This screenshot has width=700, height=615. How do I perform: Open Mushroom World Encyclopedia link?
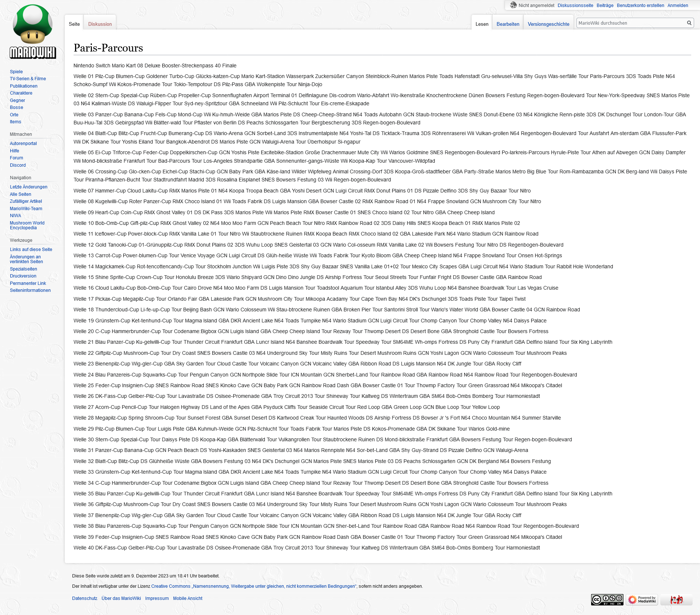[27, 225]
